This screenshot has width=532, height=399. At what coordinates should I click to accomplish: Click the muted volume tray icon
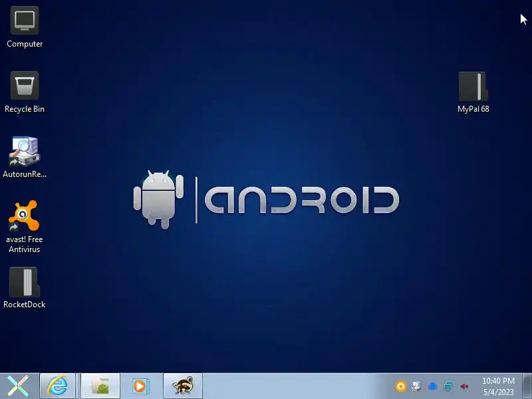coord(464,386)
